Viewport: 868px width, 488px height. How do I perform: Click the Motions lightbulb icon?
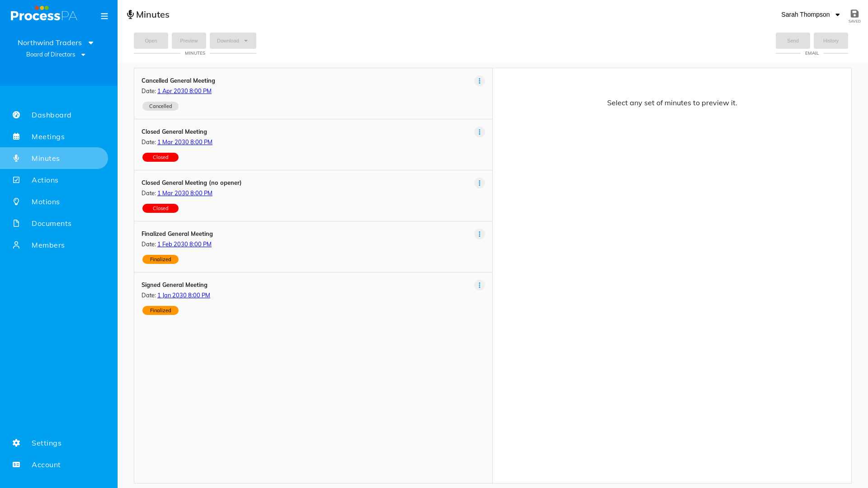coord(16,202)
